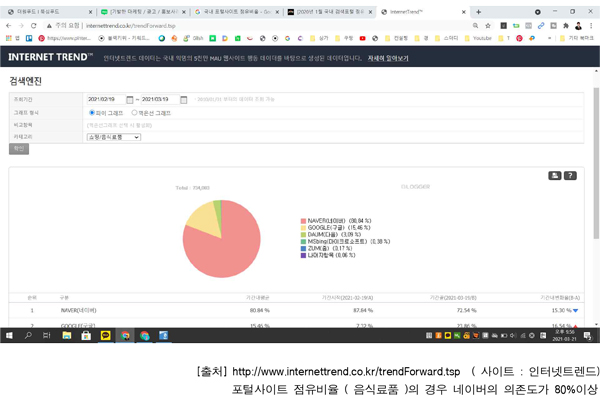This screenshot has width=600, height=404.
Task: Select the 꺾은선 그래프 radio option
Action: [x=134, y=113]
